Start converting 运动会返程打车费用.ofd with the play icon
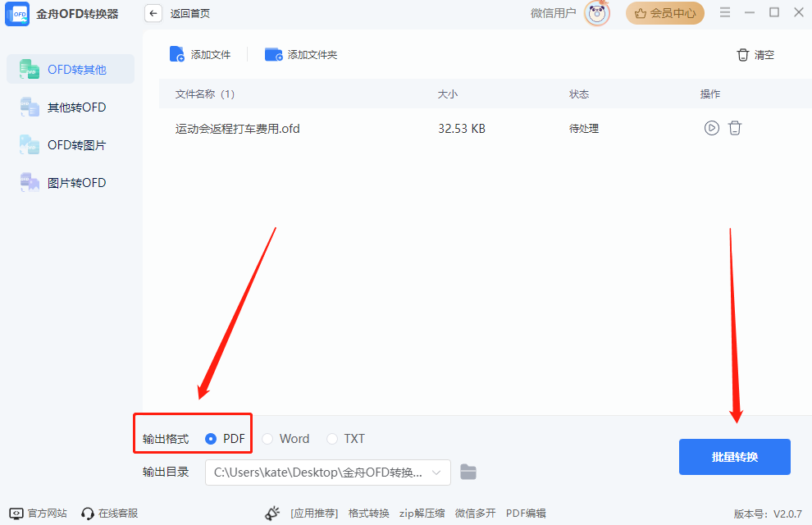This screenshot has height=525, width=812. coord(712,128)
